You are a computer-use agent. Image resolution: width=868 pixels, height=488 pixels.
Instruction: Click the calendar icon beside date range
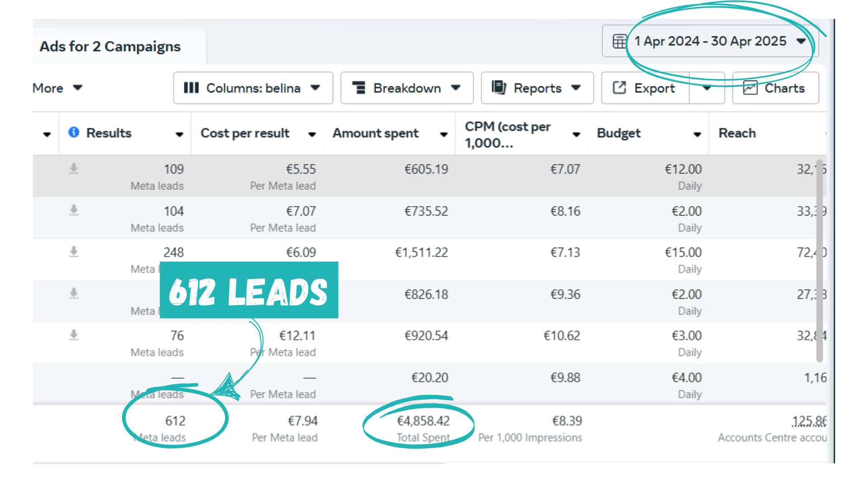coord(619,41)
